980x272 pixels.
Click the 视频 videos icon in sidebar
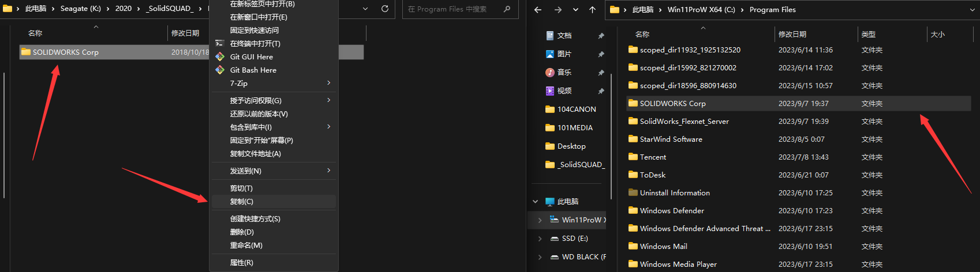(x=550, y=90)
